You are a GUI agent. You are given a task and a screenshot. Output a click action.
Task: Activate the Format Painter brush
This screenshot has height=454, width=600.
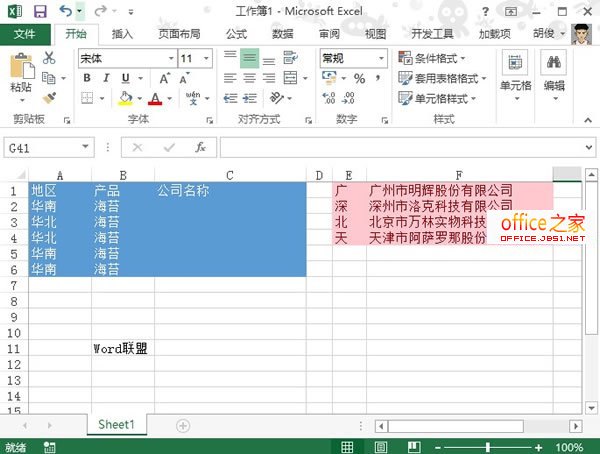click(x=49, y=98)
